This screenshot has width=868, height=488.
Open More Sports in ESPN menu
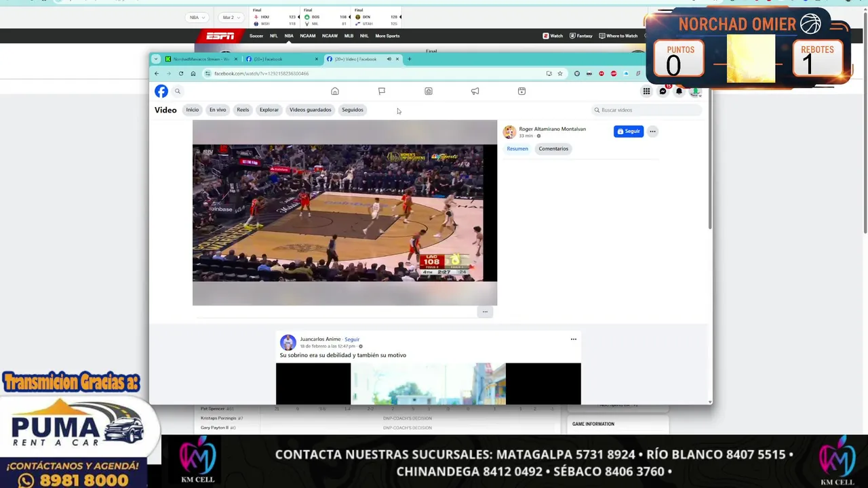pos(387,36)
